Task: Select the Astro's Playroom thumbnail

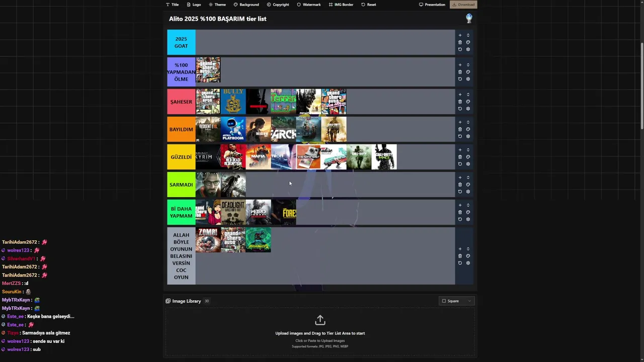Action: click(233, 129)
